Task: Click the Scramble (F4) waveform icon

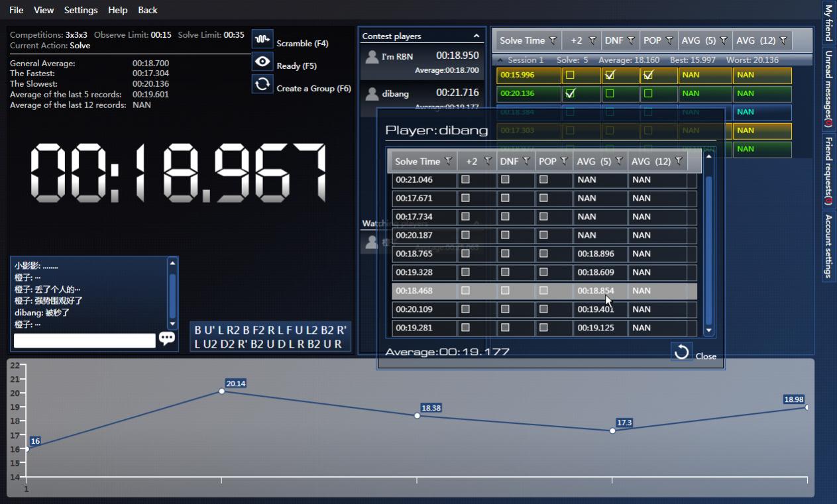Action: pos(262,39)
